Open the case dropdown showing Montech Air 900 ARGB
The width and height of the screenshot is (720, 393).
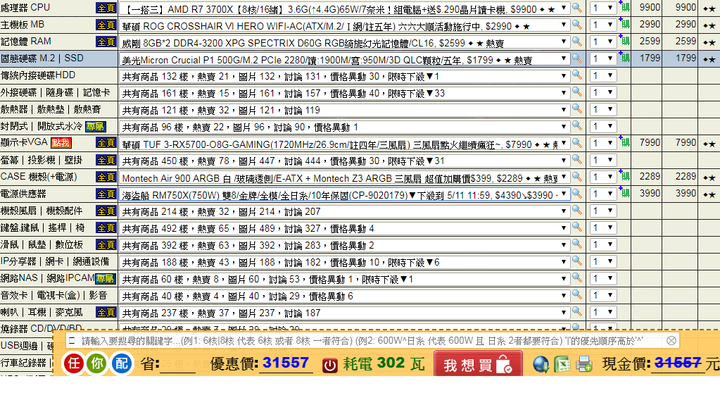pyautogui.click(x=344, y=177)
